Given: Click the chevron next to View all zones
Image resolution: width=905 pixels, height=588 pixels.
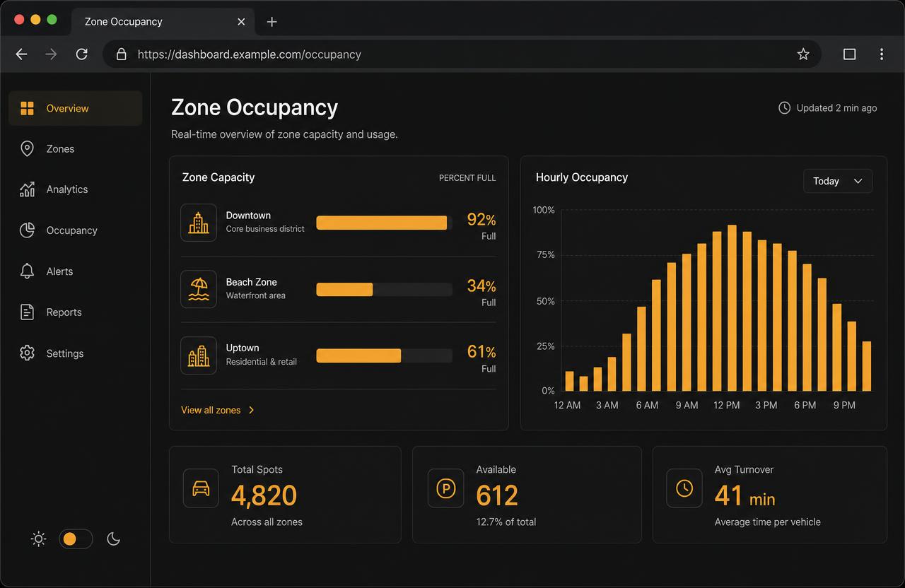Looking at the screenshot, I should [252, 410].
